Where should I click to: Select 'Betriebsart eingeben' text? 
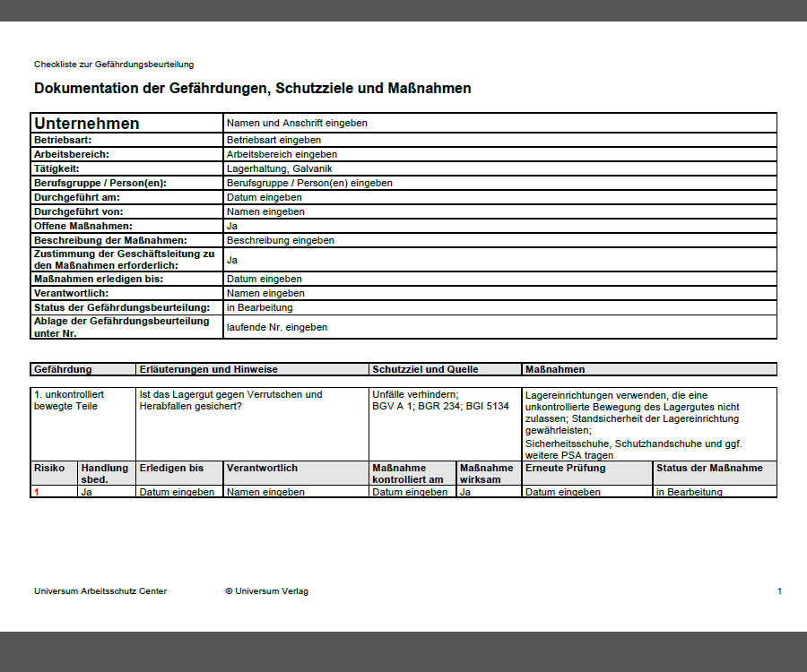tap(273, 140)
